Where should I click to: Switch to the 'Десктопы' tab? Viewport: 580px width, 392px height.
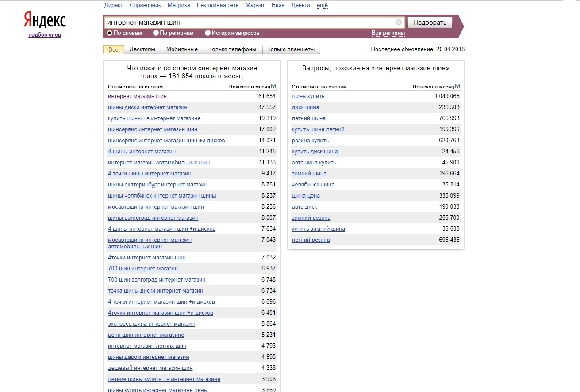[142, 49]
